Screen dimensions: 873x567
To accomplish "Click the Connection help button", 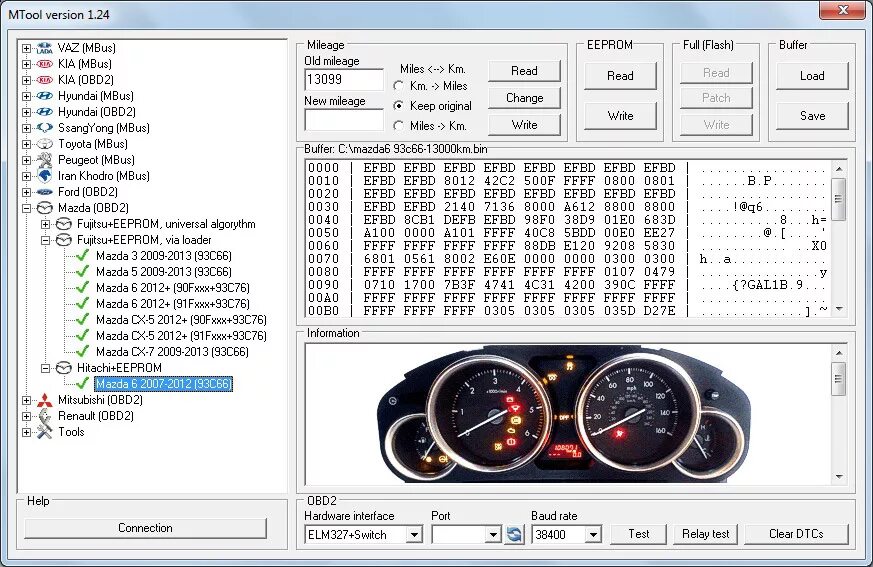I will point(145,528).
